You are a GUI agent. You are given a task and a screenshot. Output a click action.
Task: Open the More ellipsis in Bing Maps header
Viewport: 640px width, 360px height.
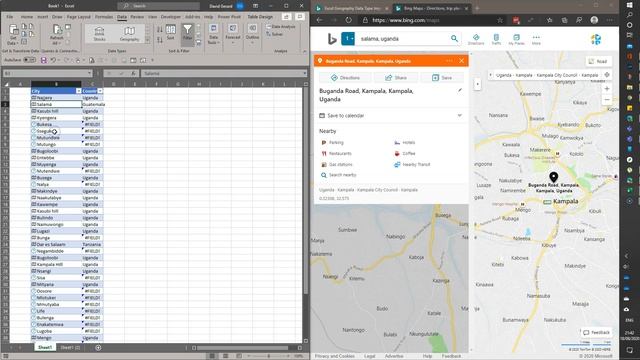coord(536,39)
